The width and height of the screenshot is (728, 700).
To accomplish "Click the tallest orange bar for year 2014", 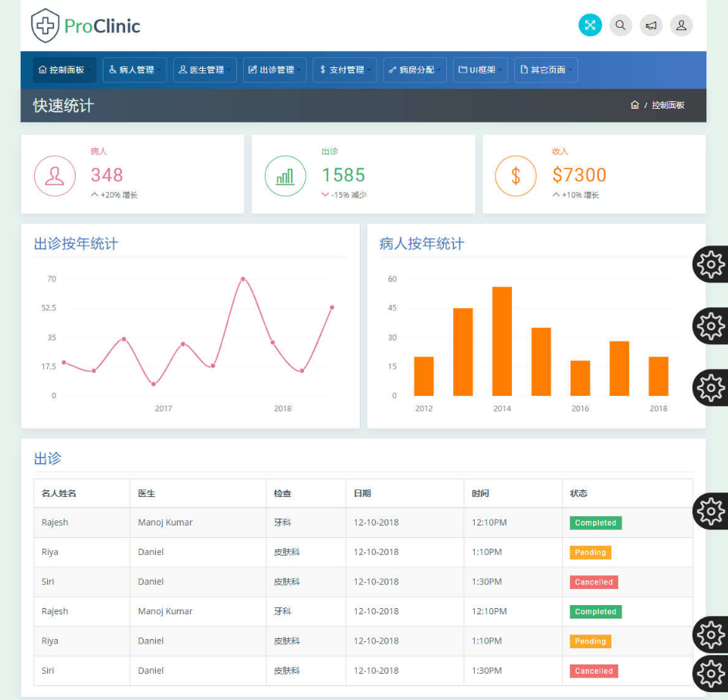I will pos(502,340).
